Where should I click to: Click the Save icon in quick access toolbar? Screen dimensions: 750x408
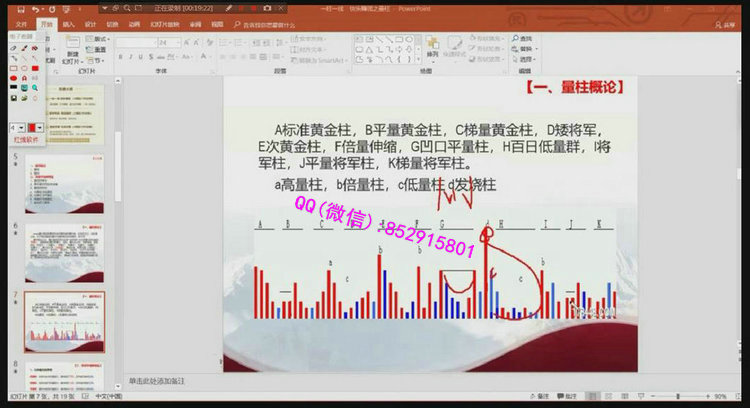point(21,9)
